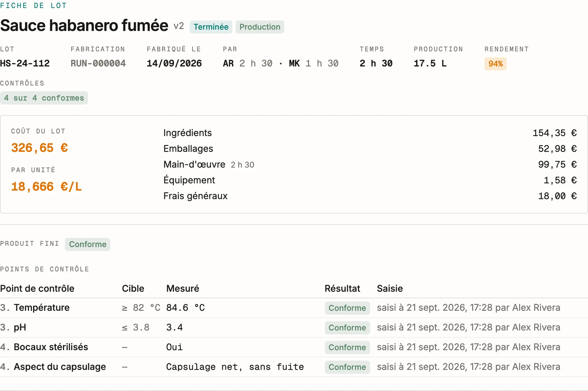
Task: Click the Équipement cost line
Action: point(370,180)
